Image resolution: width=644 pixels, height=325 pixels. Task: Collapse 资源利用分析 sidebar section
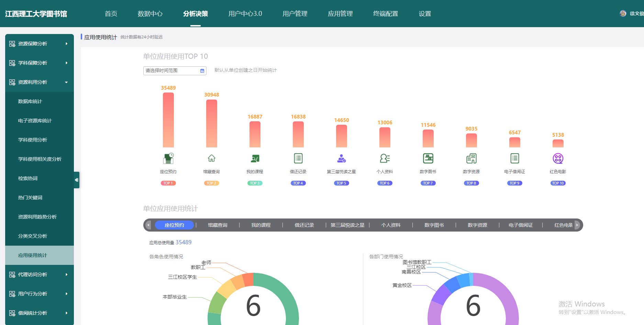click(39, 82)
